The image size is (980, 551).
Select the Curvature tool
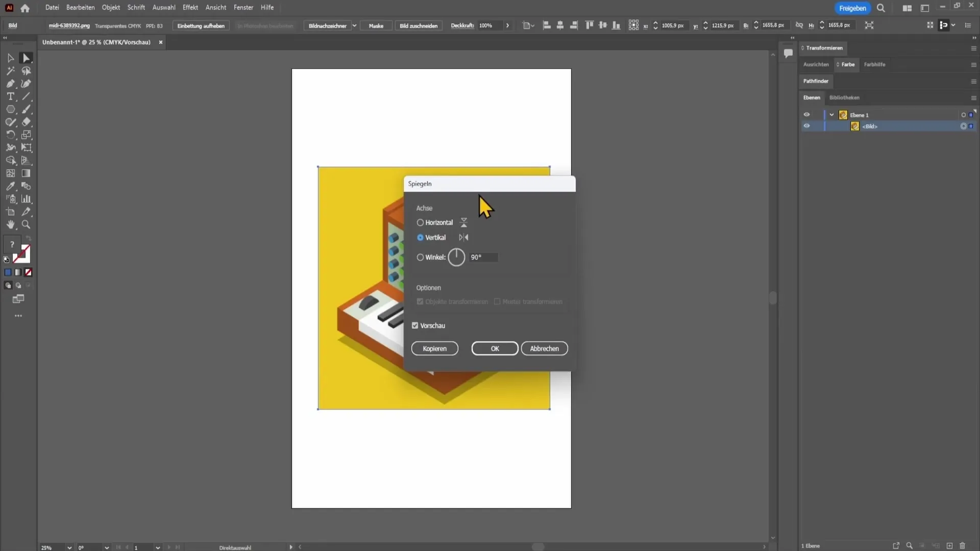point(26,84)
